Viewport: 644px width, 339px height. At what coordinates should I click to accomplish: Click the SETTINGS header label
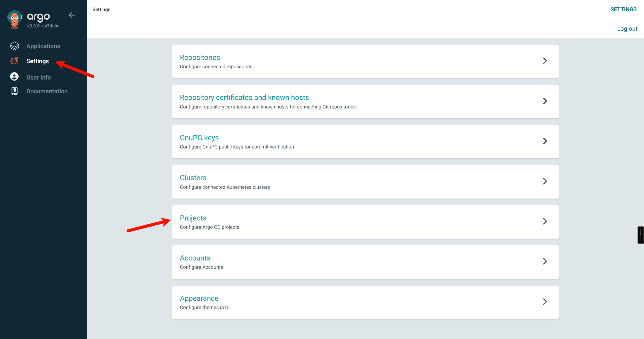tap(623, 9)
